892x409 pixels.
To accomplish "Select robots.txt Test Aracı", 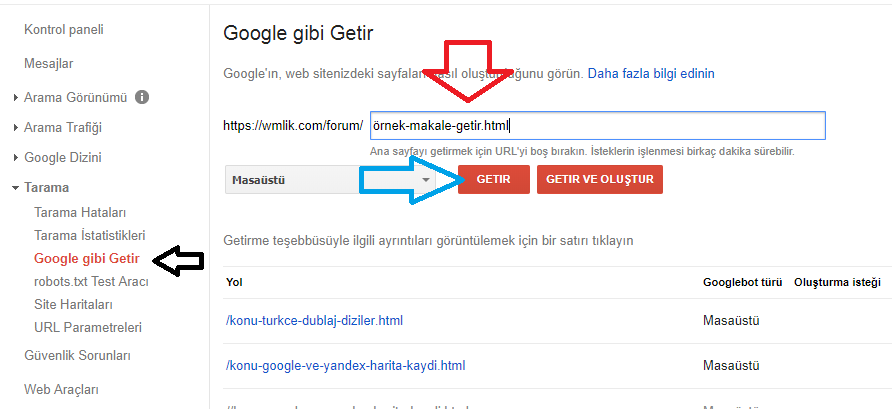I will pos(91,281).
